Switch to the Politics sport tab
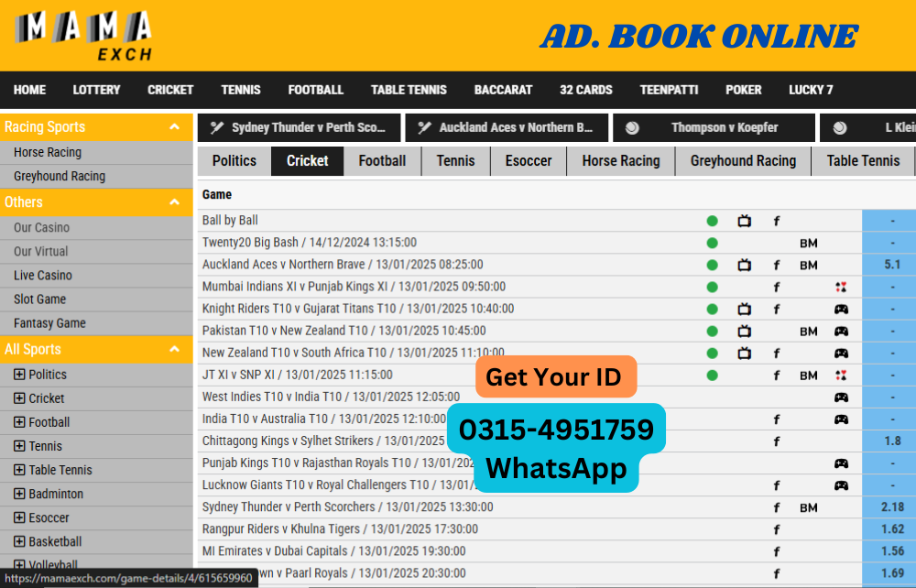This screenshot has width=916, height=588. pyautogui.click(x=234, y=161)
